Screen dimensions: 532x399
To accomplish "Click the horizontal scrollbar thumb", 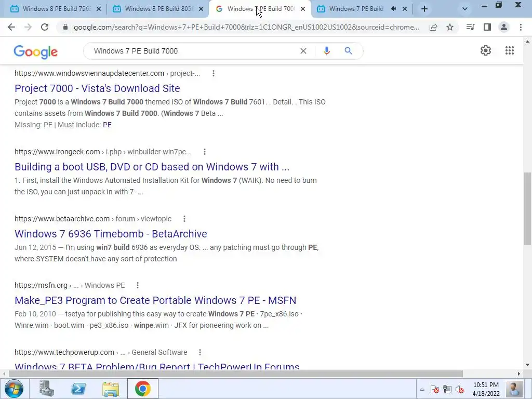I will (235, 374).
